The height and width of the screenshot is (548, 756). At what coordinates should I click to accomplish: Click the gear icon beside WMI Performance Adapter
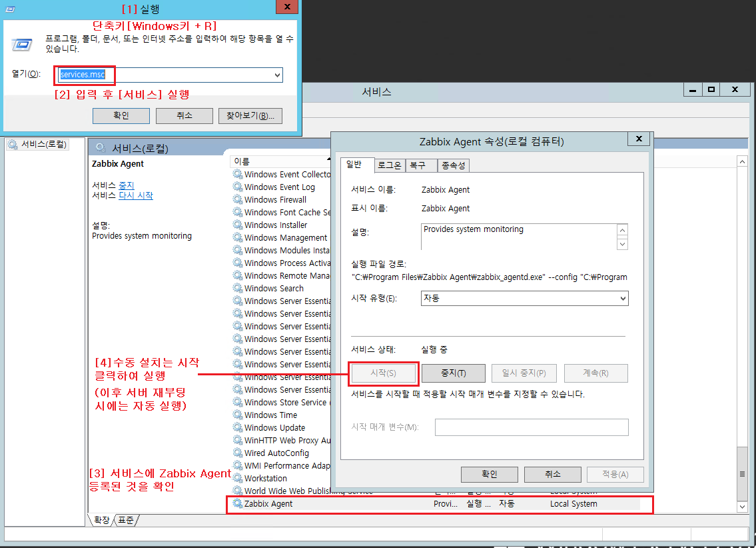[238, 465]
